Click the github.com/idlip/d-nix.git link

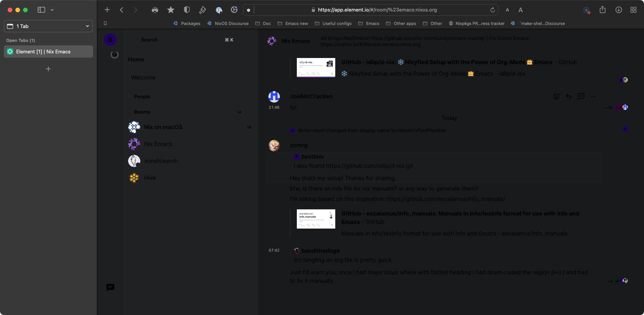point(369,166)
